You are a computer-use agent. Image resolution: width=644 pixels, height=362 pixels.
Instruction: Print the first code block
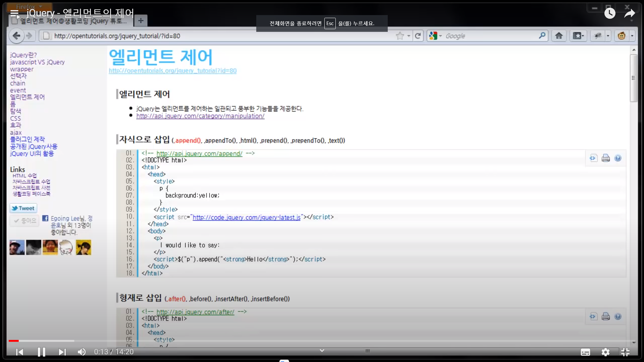click(605, 158)
